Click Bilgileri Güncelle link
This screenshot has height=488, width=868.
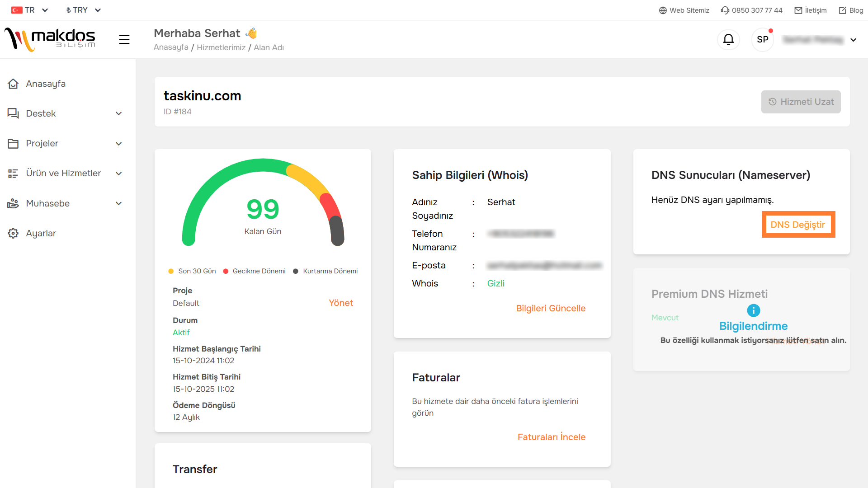coord(551,308)
